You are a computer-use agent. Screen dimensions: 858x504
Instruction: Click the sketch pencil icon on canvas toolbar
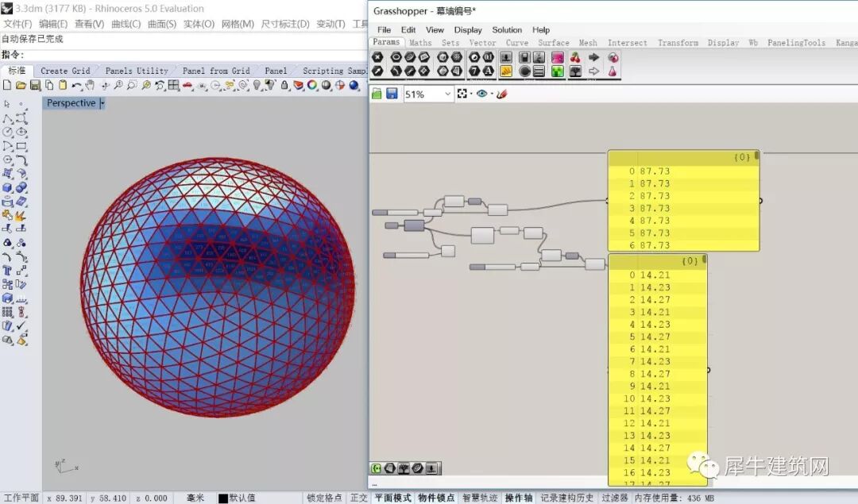(x=502, y=94)
